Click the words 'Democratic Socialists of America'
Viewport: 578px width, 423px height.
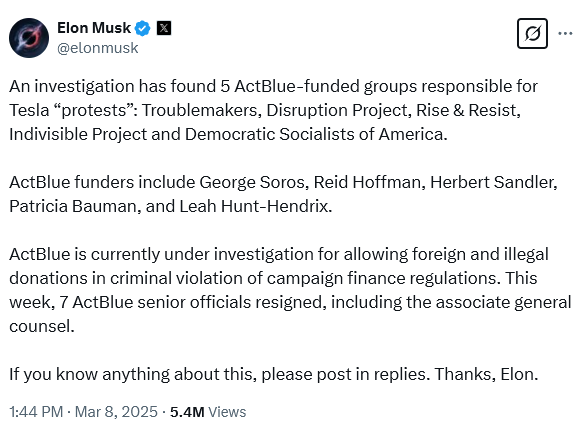coord(316,134)
